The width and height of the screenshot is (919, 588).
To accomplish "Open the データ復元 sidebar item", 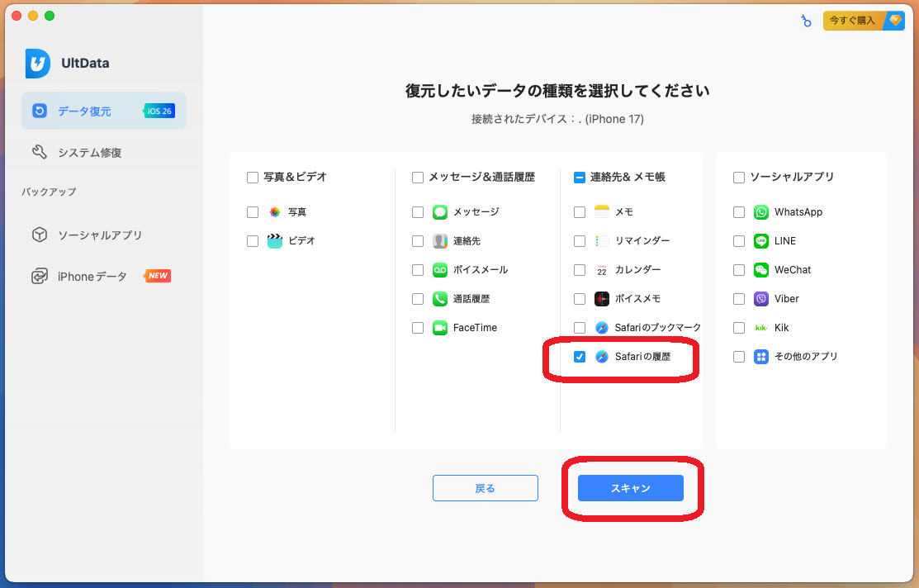I will [x=104, y=111].
